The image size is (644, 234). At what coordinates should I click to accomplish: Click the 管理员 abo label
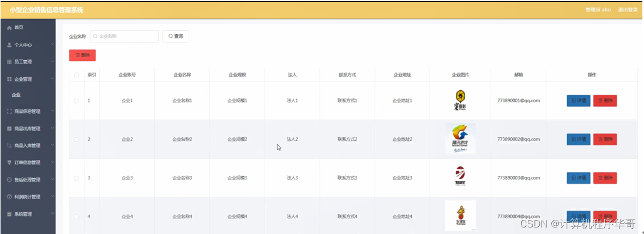tap(598, 10)
